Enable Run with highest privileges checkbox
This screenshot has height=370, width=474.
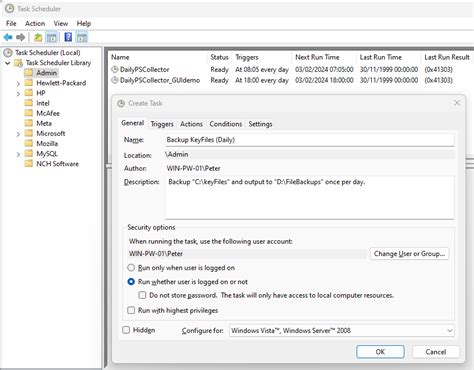point(131,310)
